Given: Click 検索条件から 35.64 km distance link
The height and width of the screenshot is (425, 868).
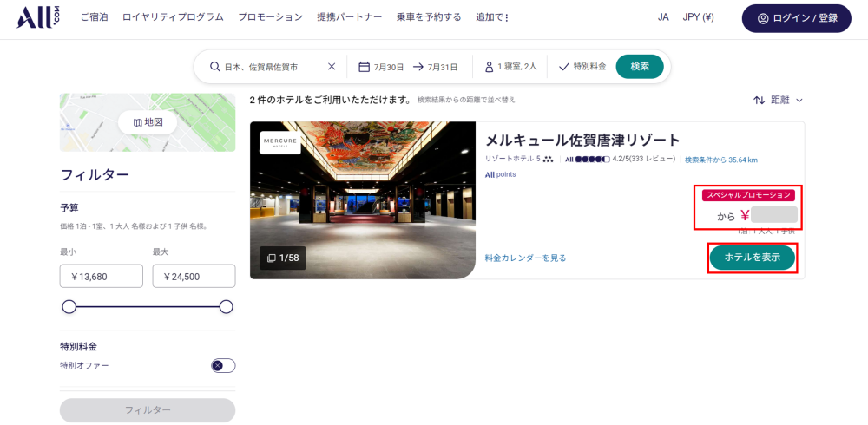Looking at the screenshot, I should pyautogui.click(x=720, y=160).
